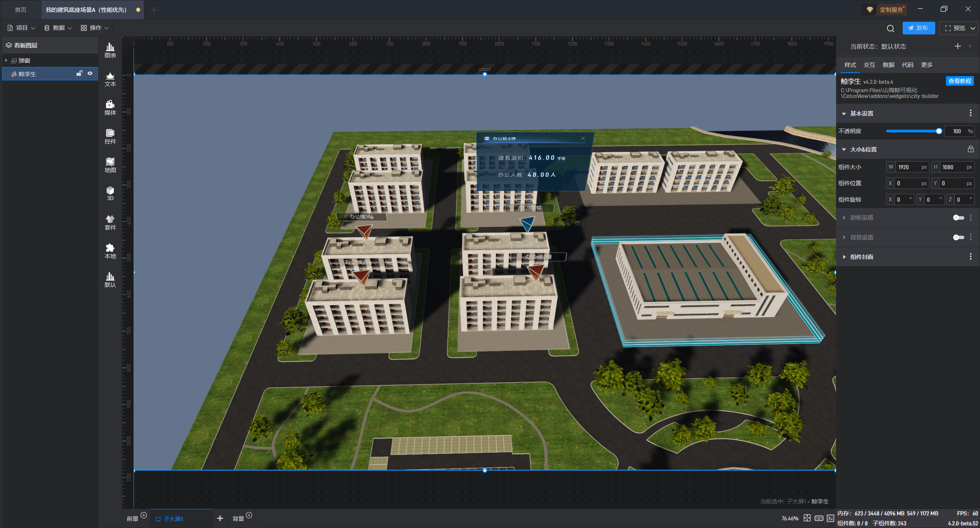Adjust the 不透明度 opacity slider
Image resolution: width=980 pixels, height=528 pixels.
(x=939, y=131)
